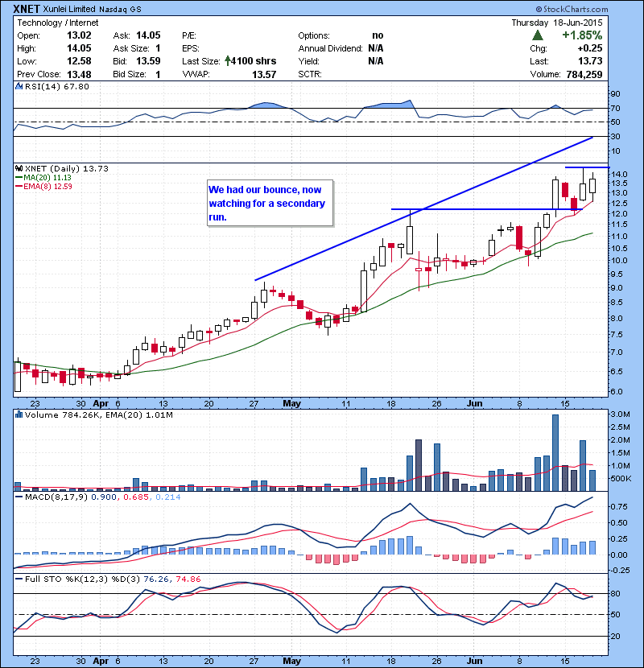644x668 pixels.
Task: Click the long rising blue trendline
Action: tap(423, 208)
